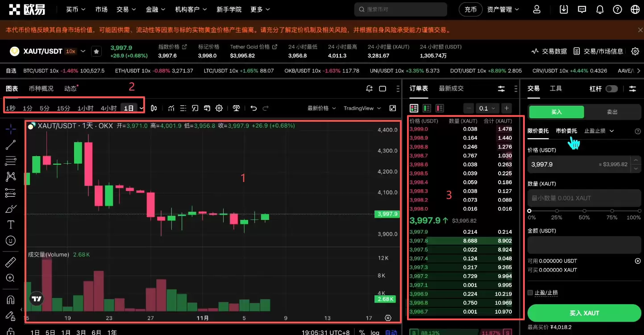Screen dimensions: 644x335
Task: Click the undo icon above the chart
Action: (x=253, y=108)
